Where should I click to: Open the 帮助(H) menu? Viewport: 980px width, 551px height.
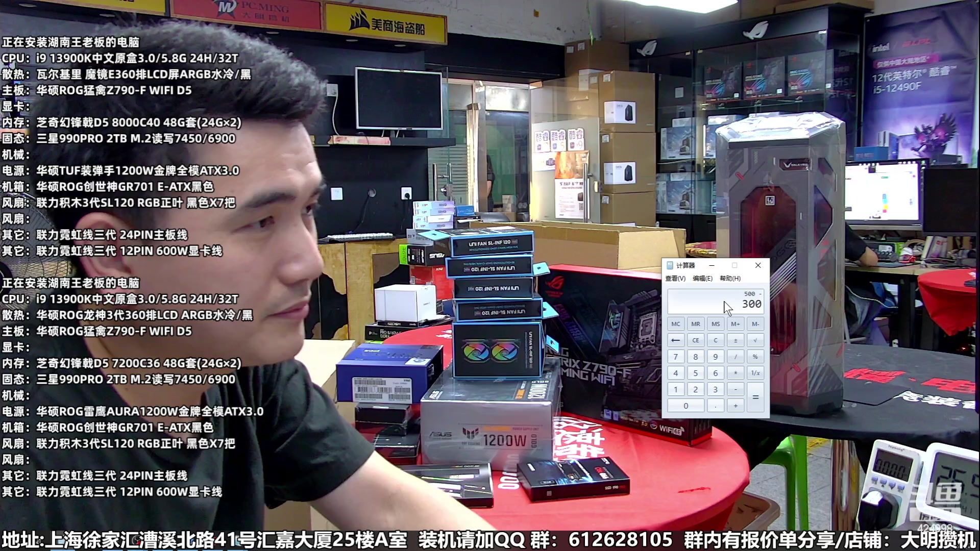tap(730, 279)
